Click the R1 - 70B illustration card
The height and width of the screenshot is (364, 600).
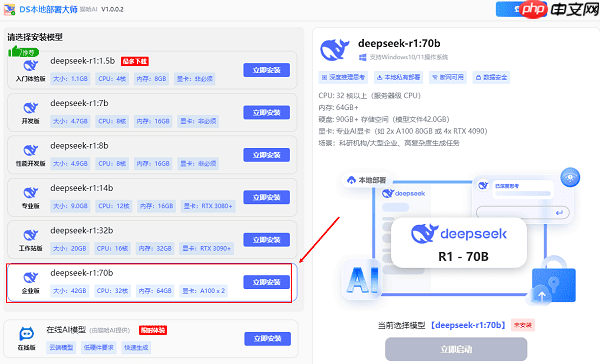coord(459,243)
